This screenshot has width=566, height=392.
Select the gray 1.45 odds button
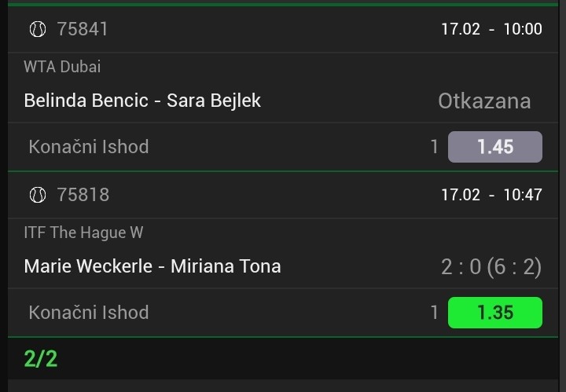click(x=494, y=147)
